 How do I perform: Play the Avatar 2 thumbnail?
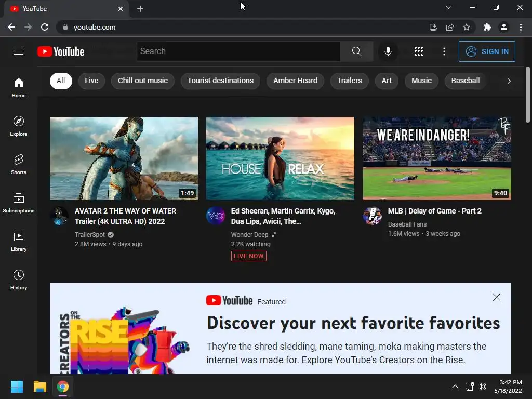pos(124,158)
